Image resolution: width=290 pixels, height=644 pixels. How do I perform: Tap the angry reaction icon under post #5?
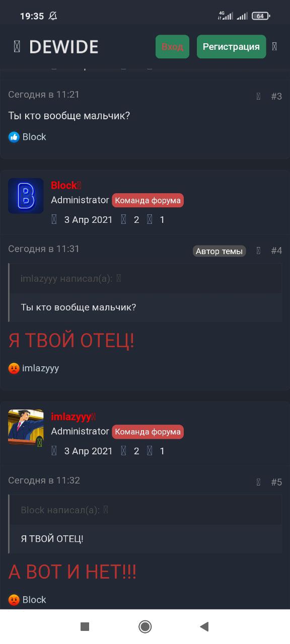coord(14,600)
